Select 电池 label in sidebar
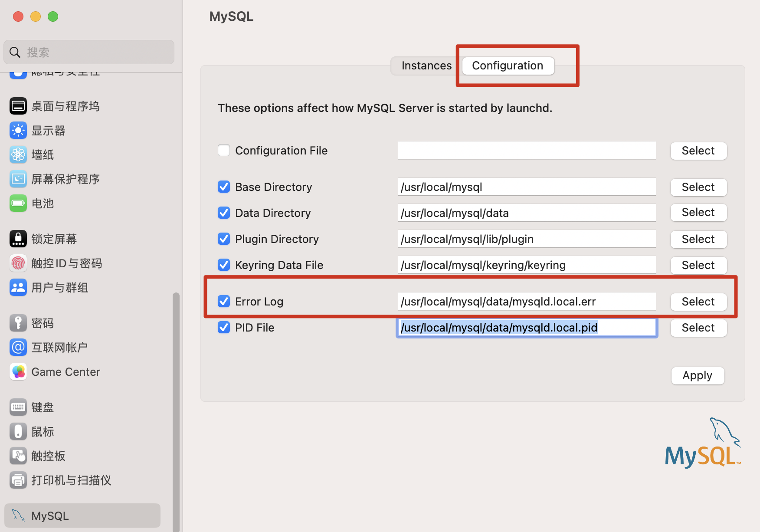Viewport: 760px width, 532px height. point(43,204)
